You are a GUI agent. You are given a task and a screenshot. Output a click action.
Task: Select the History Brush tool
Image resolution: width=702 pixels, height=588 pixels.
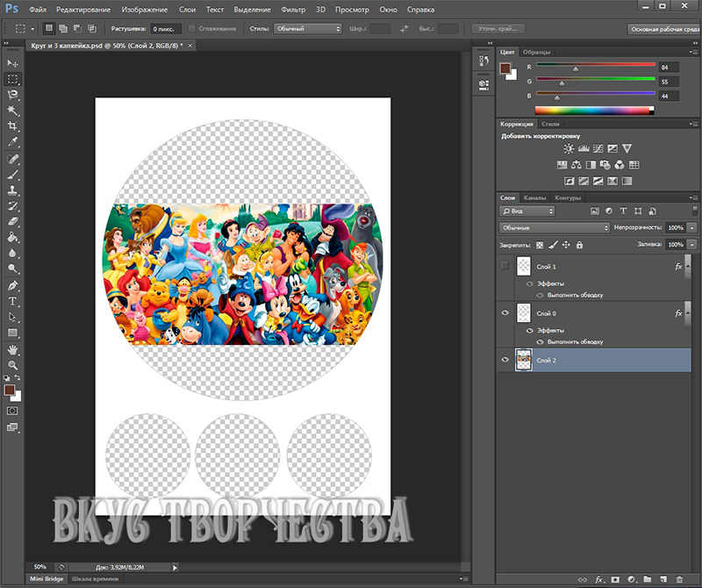12,206
